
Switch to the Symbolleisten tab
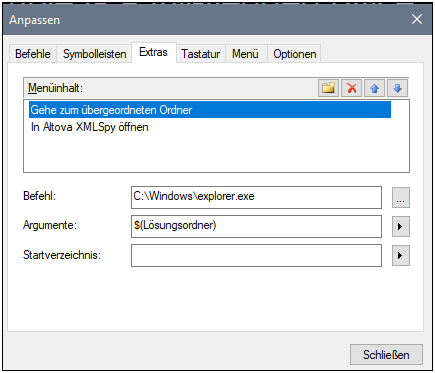(x=95, y=54)
